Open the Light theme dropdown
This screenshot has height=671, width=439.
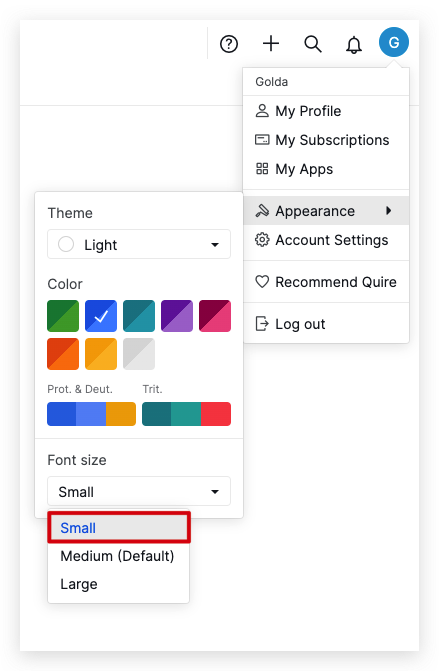tap(139, 244)
